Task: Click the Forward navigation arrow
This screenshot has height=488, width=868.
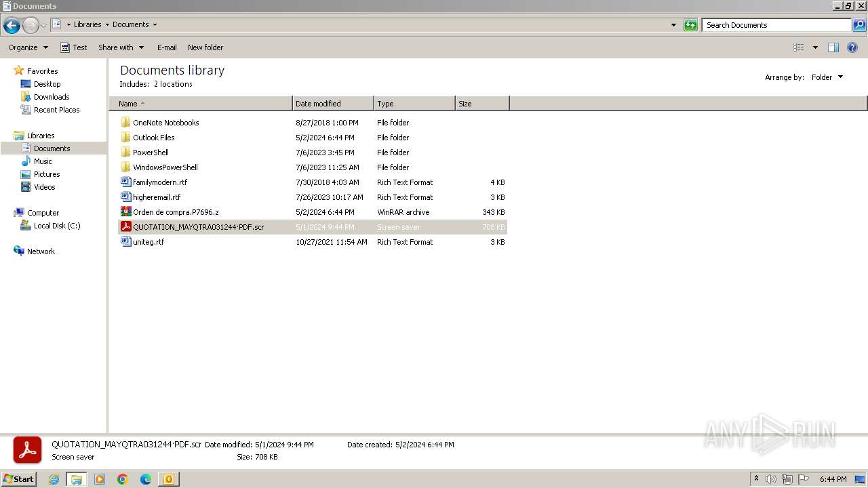Action: tap(31, 26)
